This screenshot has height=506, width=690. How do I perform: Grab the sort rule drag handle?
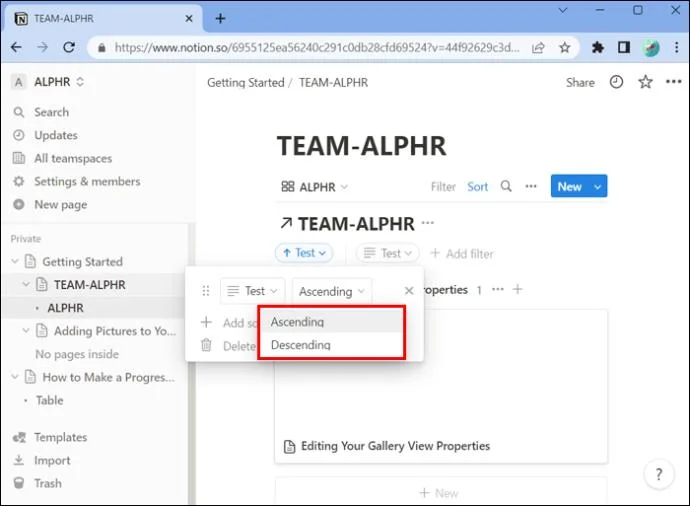206,291
